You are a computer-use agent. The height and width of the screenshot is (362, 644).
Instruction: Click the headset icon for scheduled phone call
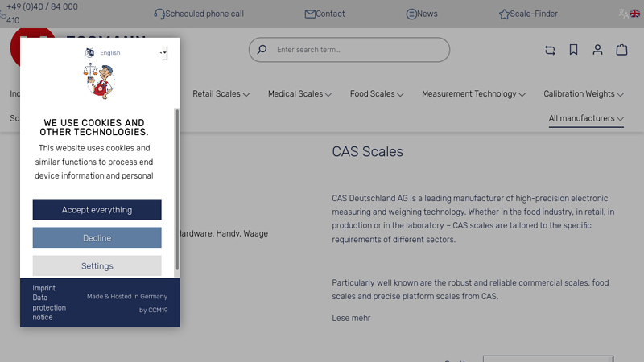pyautogui.click(x=159, y=14)
